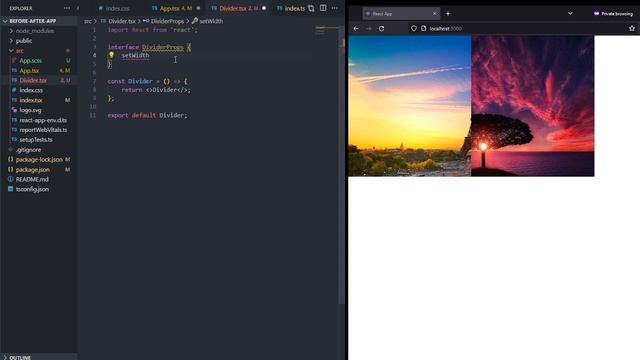
Task: Open setupTests.ts file
Action: tap(36, 140)
